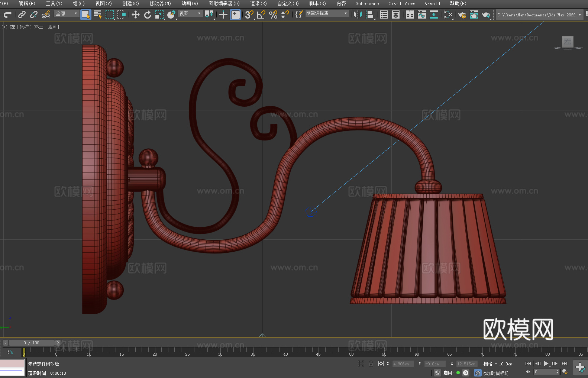Open the 修改器(M) menu

click(x=160, y=3)
